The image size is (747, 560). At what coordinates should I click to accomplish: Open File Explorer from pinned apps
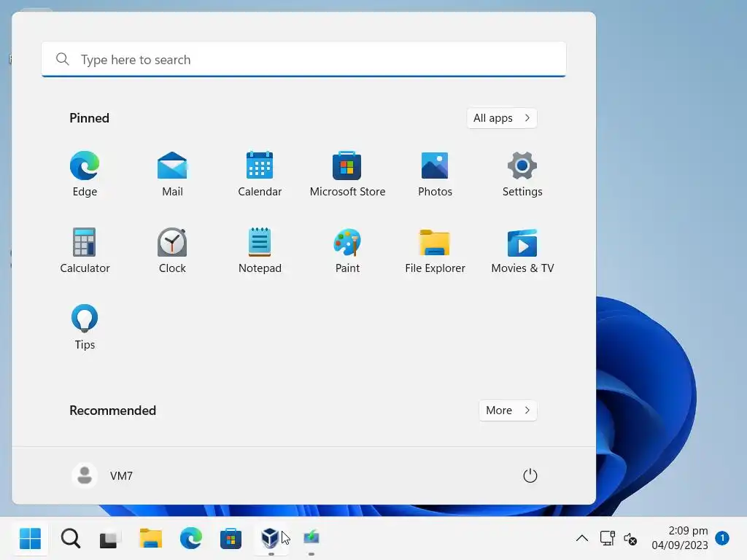tap(435, 251)
